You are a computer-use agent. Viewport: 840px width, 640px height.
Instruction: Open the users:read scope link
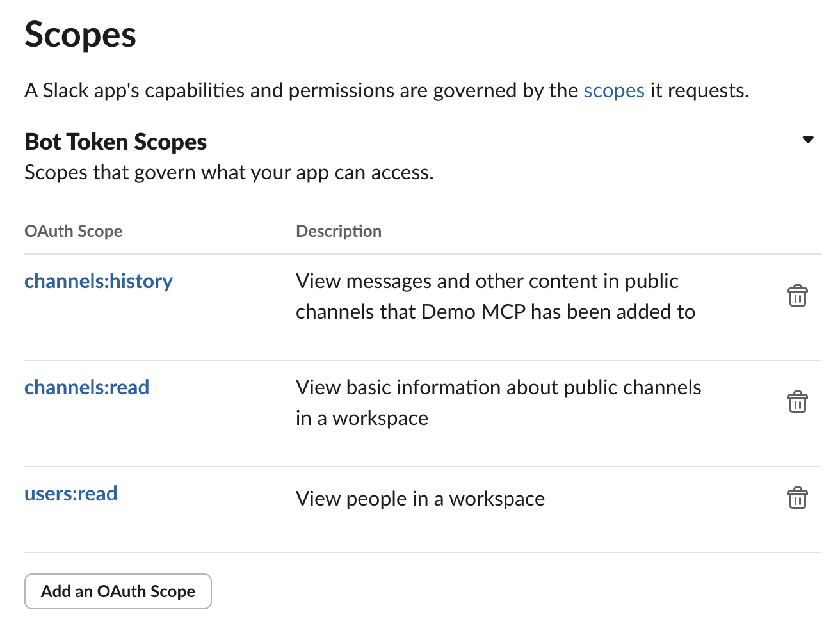pyautogui.click(x=70, y=494)
